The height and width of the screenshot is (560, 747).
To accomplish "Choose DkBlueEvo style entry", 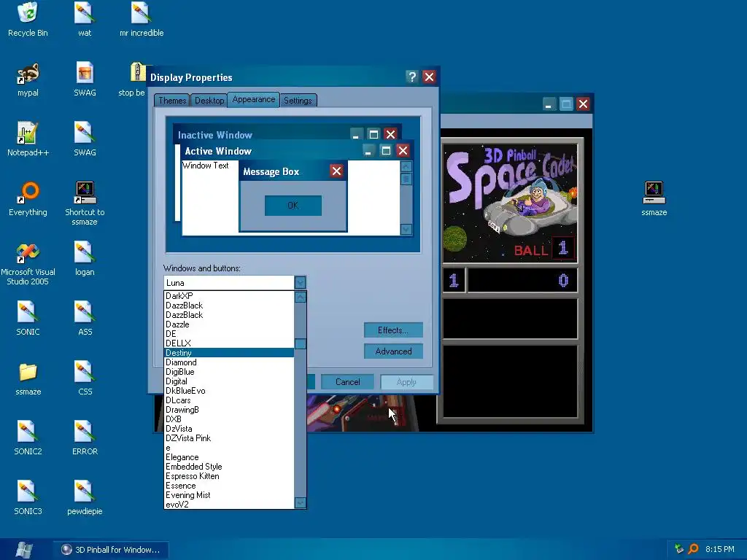I will coord(228,391).
